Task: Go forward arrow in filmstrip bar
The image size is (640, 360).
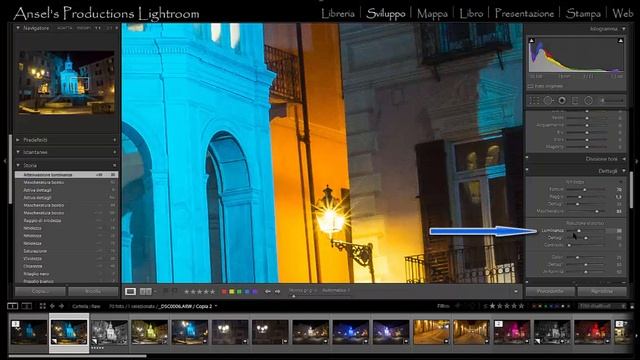Action: [61, 306]
